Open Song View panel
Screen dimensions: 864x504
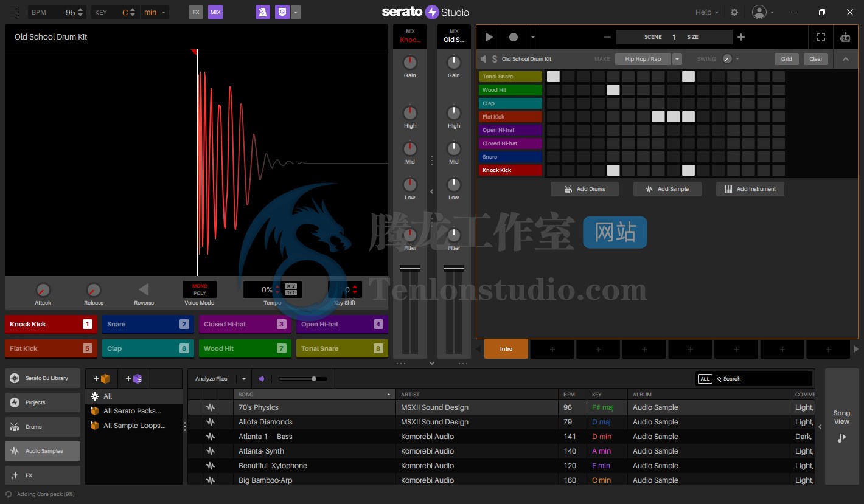click(841, 426)
